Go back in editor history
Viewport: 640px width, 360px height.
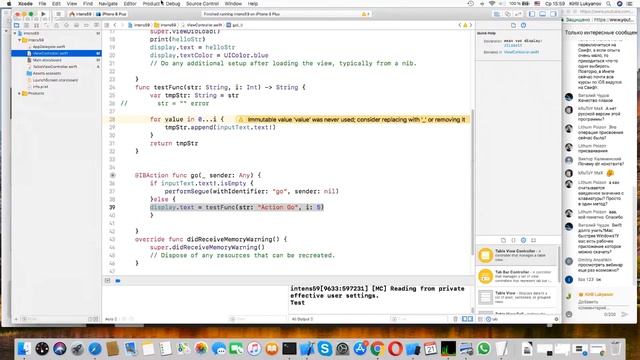(115, 25)
